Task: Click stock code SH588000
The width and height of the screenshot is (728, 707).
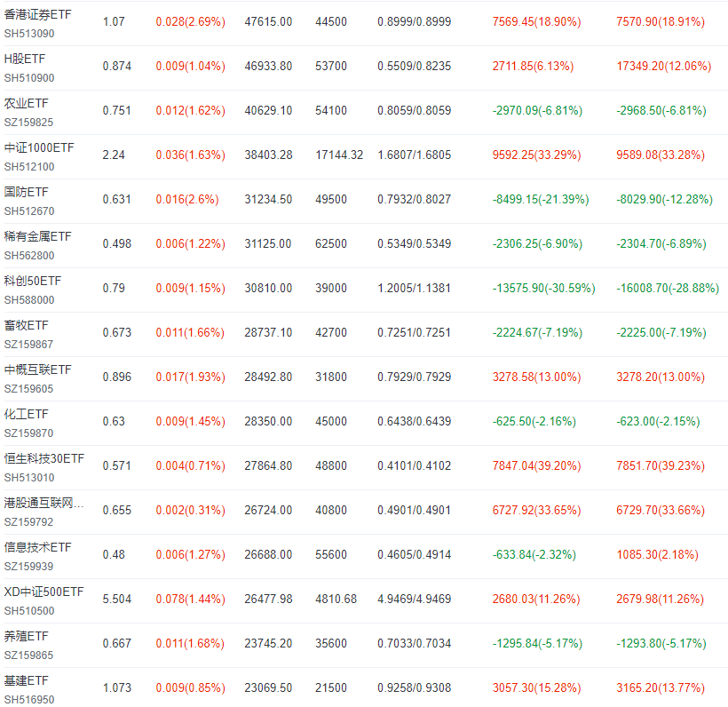Action: [29, 300]
